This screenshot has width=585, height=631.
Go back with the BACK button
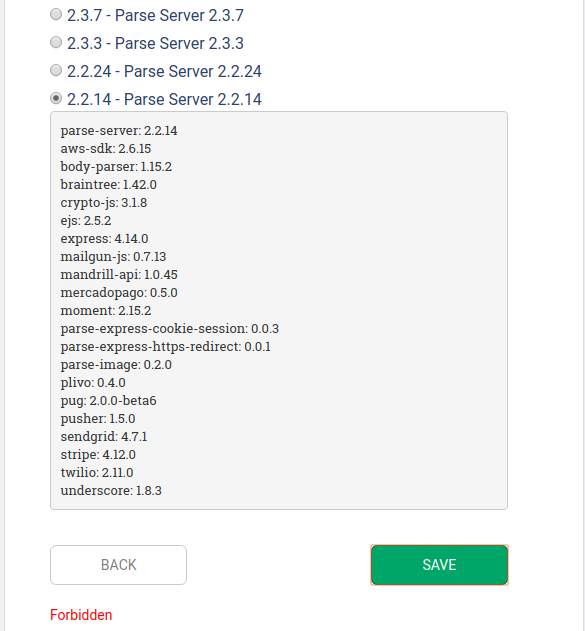coord(118,565)
